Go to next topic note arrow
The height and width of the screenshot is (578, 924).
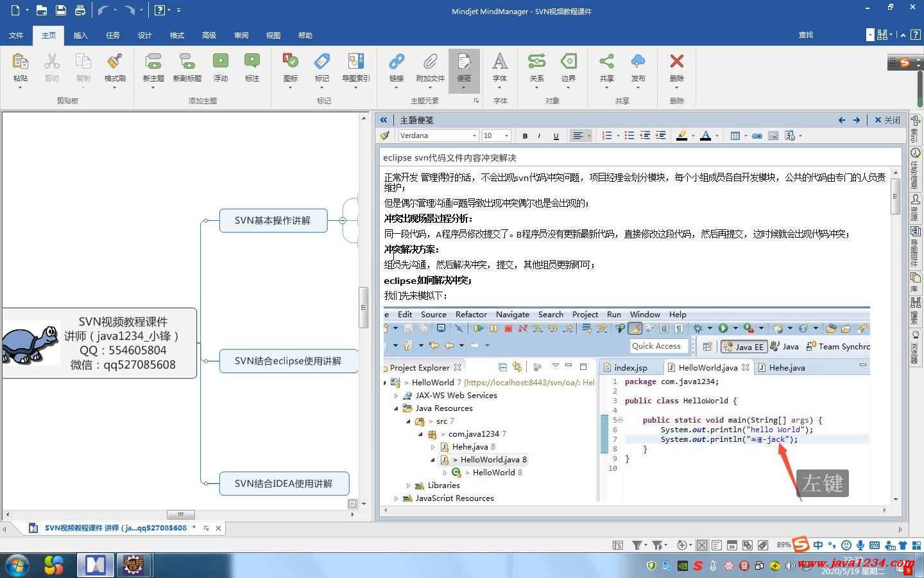point(857,120)
